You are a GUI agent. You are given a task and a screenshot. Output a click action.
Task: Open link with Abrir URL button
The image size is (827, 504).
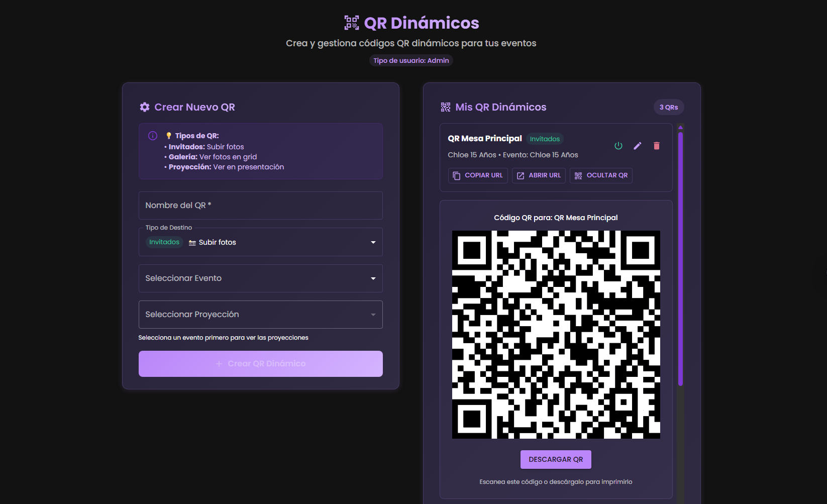(x=539, y=175)
